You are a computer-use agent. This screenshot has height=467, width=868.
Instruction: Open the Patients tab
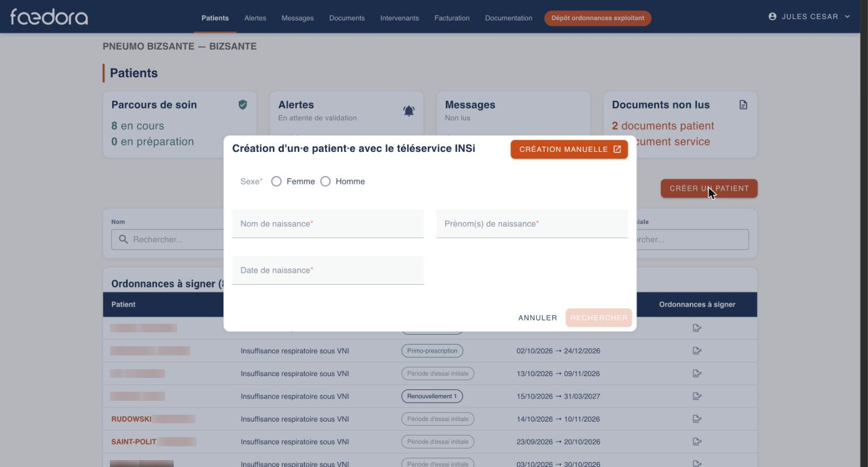coord(215,18)
